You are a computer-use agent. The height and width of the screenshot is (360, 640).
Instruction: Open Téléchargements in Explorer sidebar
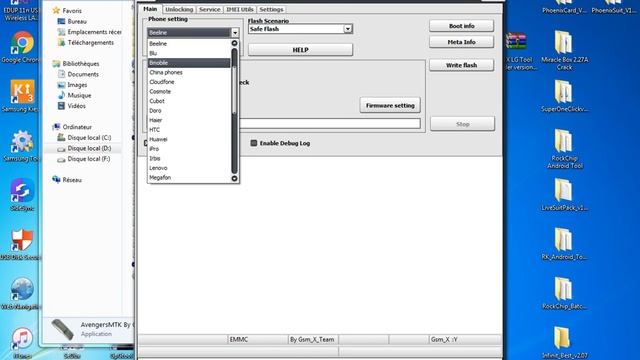point(91,42)
